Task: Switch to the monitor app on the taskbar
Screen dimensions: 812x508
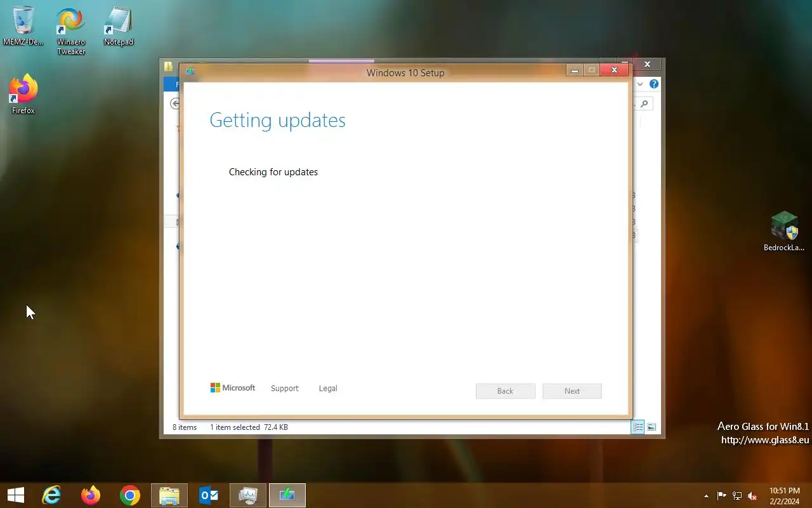Action: 248,495
